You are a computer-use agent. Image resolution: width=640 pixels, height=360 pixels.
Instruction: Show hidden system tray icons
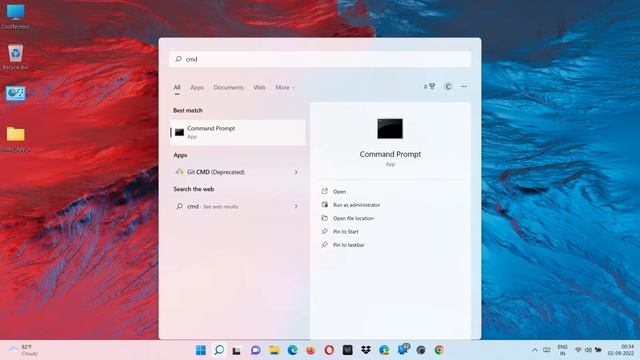coord(535,350)
